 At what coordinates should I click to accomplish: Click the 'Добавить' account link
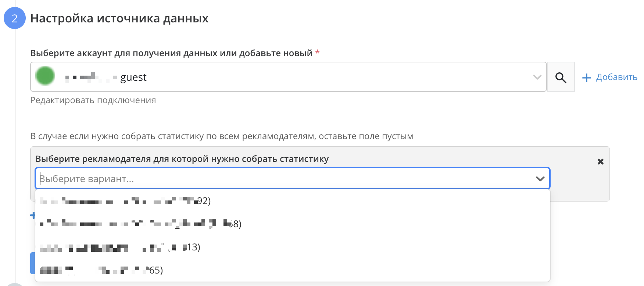pos(616,77)
